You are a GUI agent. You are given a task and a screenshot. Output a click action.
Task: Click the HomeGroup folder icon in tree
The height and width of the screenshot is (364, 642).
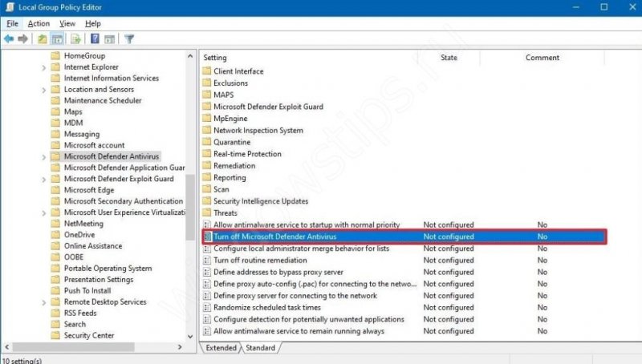(x=55, y=55)
